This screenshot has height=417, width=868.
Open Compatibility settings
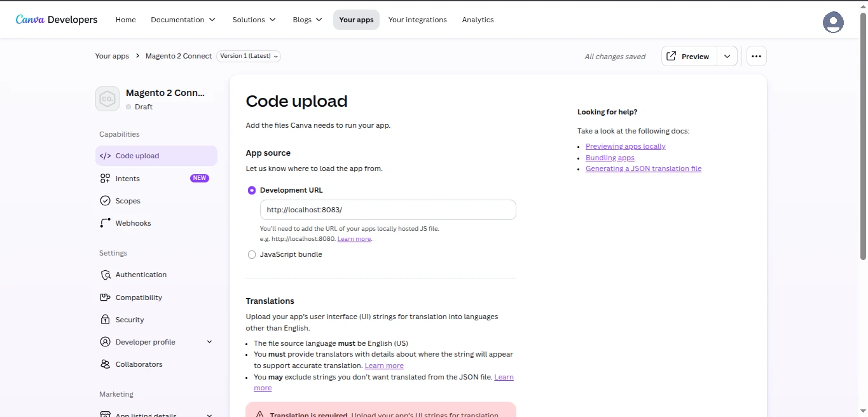(156, 297)
